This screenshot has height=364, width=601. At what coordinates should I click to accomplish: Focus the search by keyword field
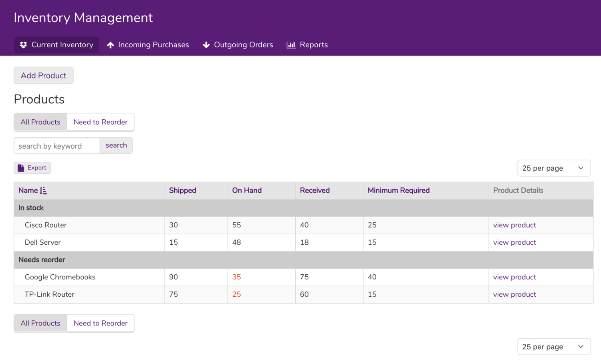57,146
